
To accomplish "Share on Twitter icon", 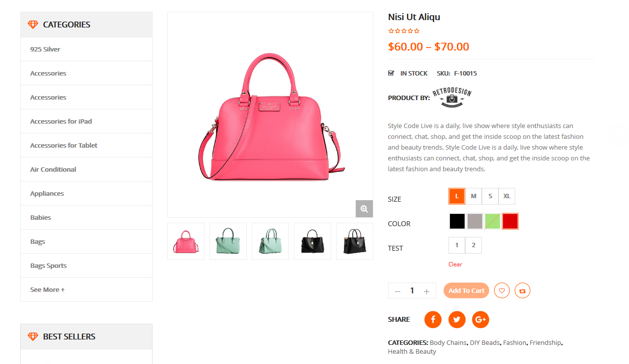I will pyautogui.click(x=457, y=319).
